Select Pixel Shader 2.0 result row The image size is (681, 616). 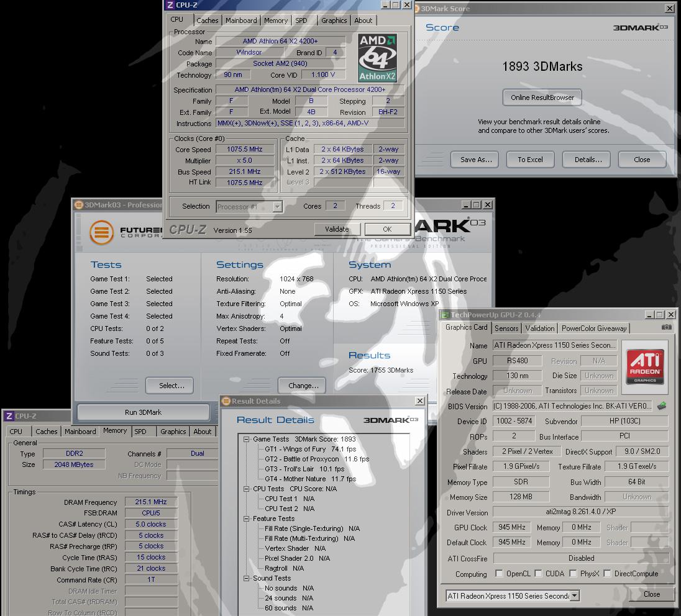click(x=298, y=559)
